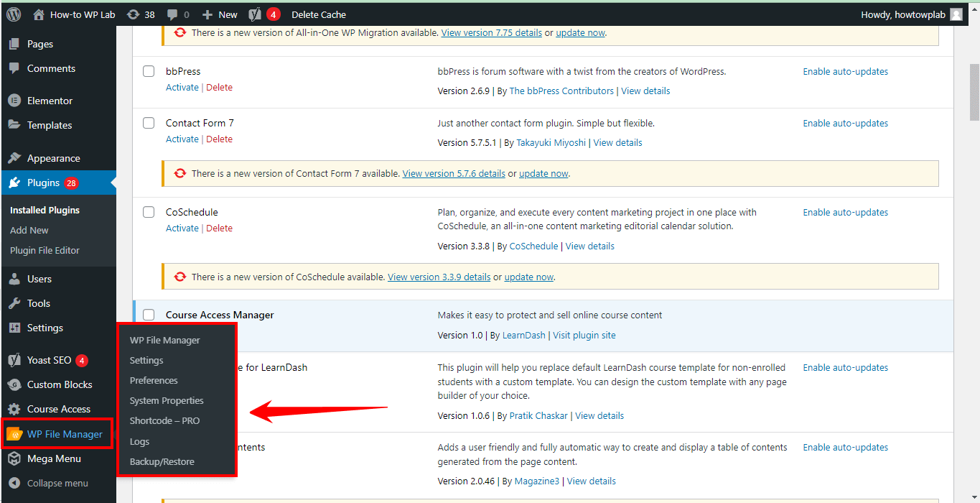
Task: Click update now for Contact Form 7
Action: (543, 173)
